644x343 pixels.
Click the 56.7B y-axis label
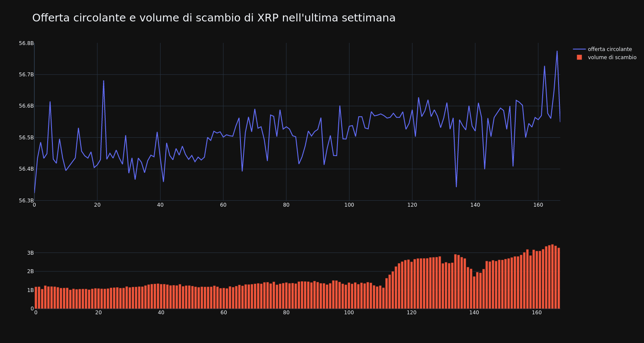click(x=26, y=75)
